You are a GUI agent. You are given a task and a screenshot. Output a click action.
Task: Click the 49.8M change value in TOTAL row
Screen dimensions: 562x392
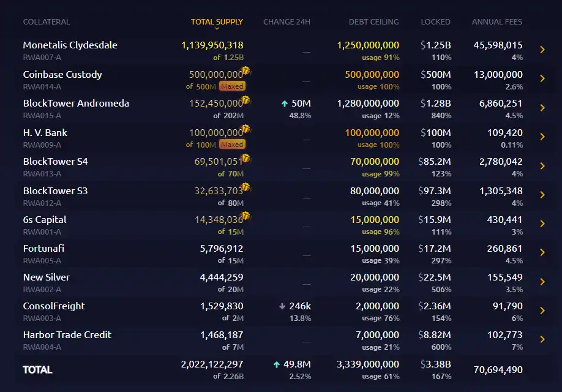click(x=297, y=364)
